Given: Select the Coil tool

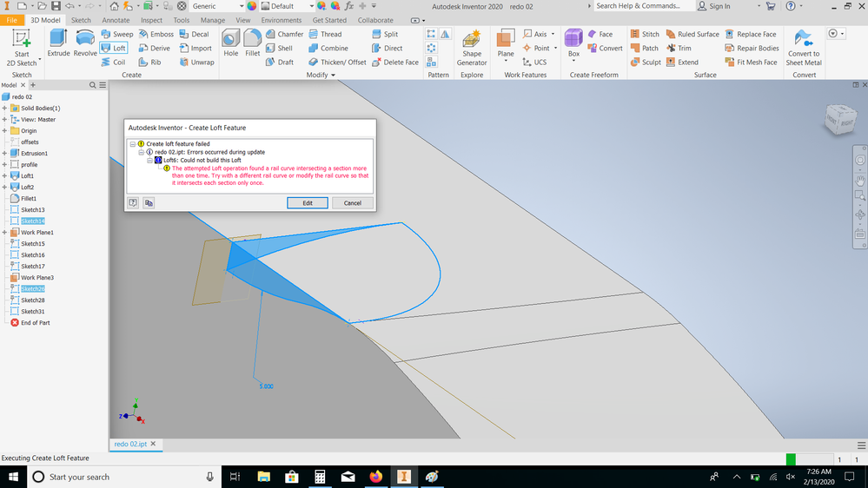Looking at the screenshot, I should coord(114,62).
